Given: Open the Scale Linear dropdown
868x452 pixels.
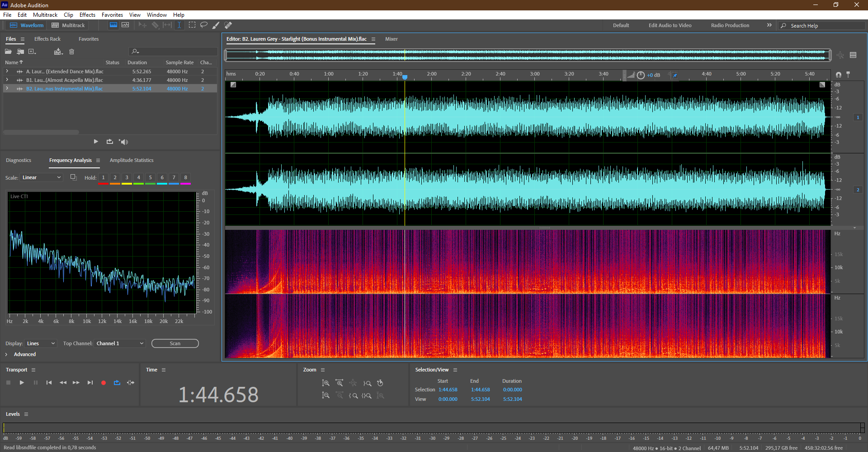Looking at the screenshot, I should (x=41, y=178).
